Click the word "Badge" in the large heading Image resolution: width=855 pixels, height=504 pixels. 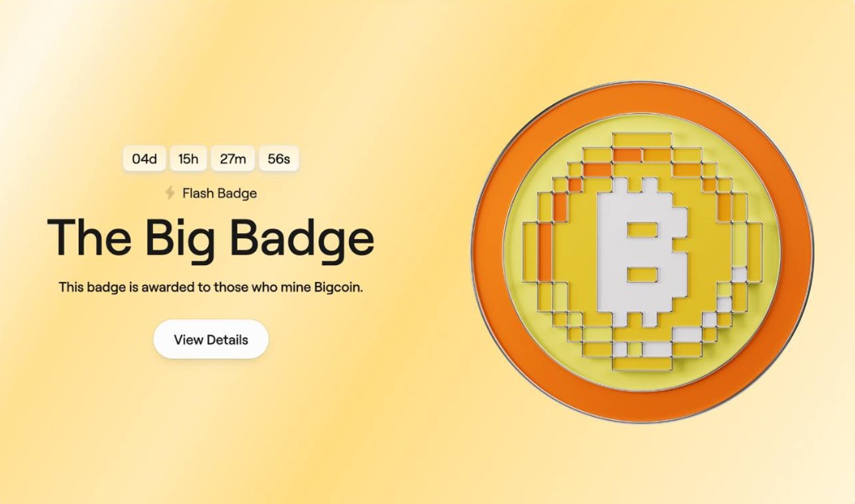click(301, 240)
